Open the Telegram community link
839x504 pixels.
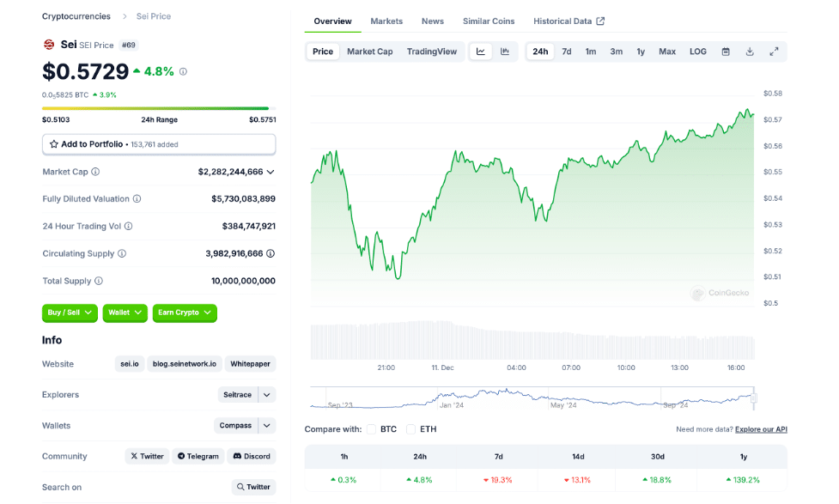coord(198,457)
